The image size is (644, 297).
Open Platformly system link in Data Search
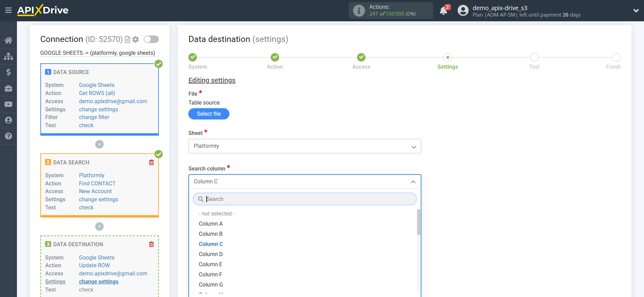click(x=91, y=175)
